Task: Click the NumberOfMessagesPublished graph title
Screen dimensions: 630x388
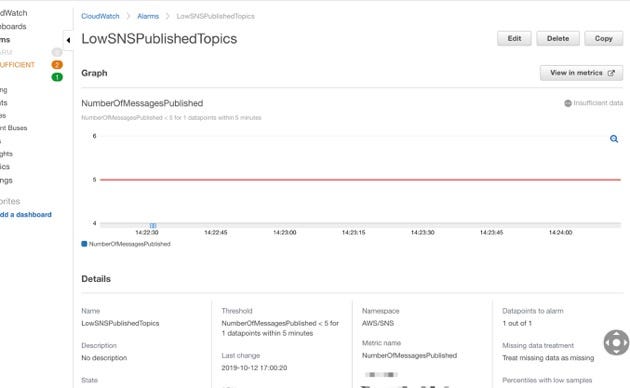Action: [142, 103]
